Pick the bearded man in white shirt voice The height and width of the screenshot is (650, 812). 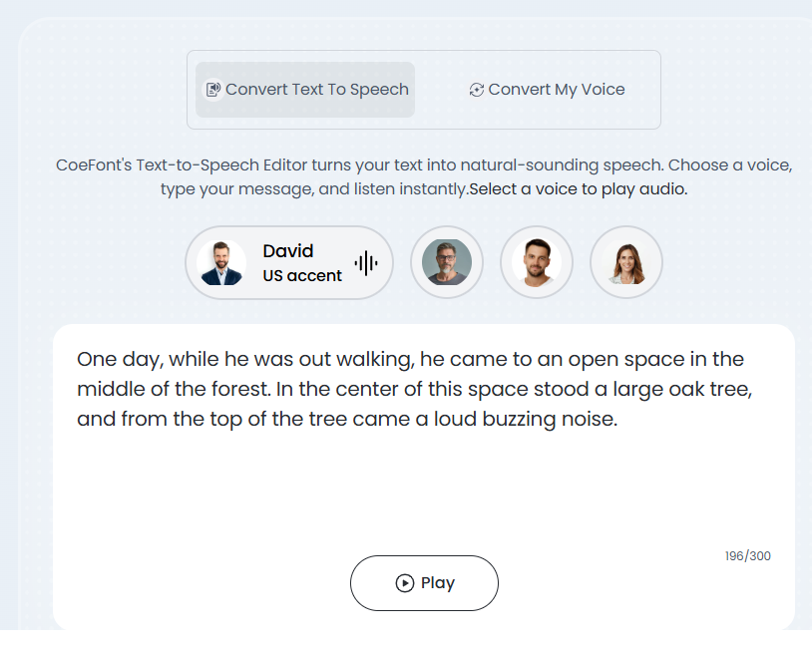[537, 263]
